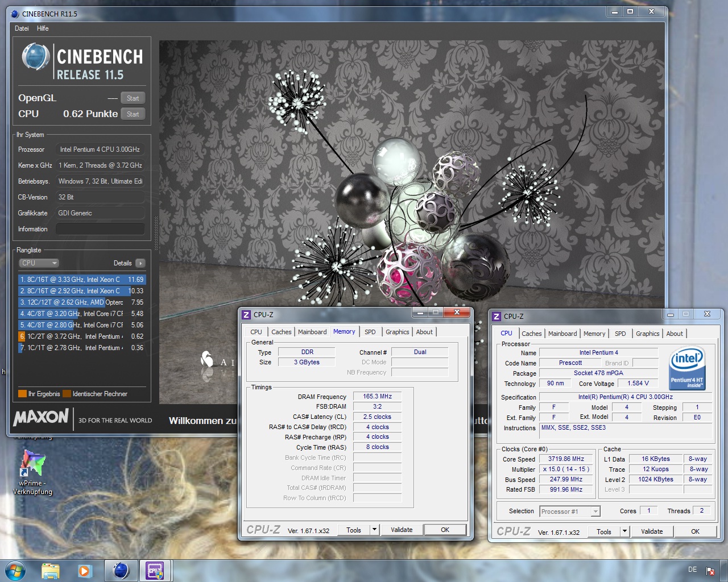Click the Intel Pentium 4 HT logo
728x582 pixels.
pyautogui.click(x=687, y=368)
